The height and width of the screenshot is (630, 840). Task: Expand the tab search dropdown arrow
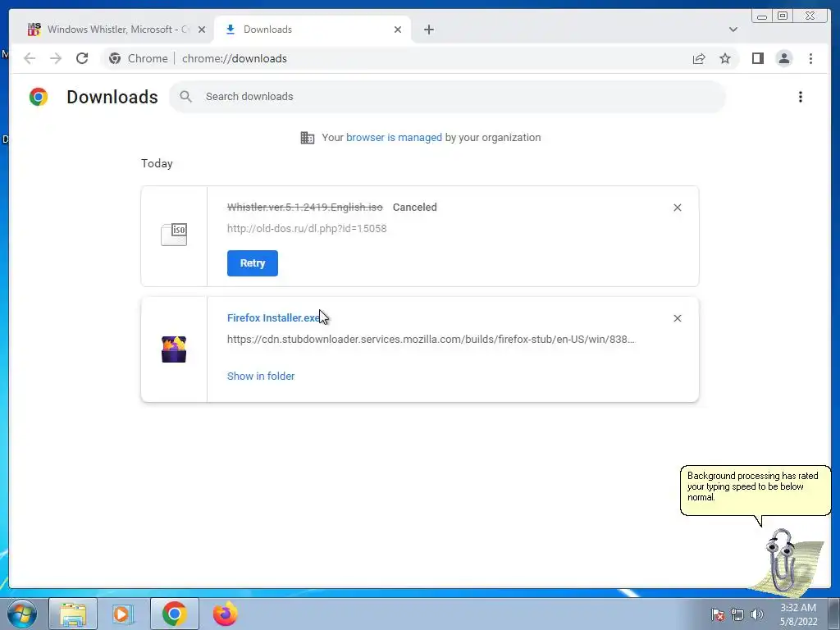pyautogui.click(x=733, y=30)
